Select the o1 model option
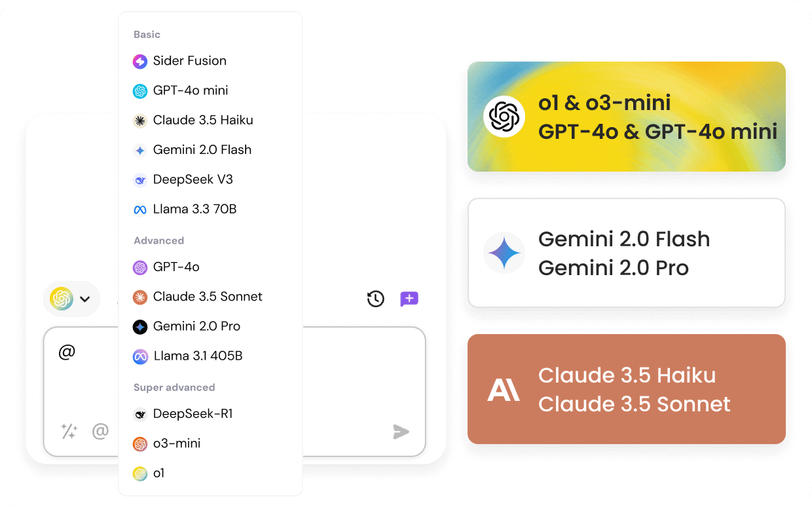Screen dimensions: 812x507 [x=158, y=473]
